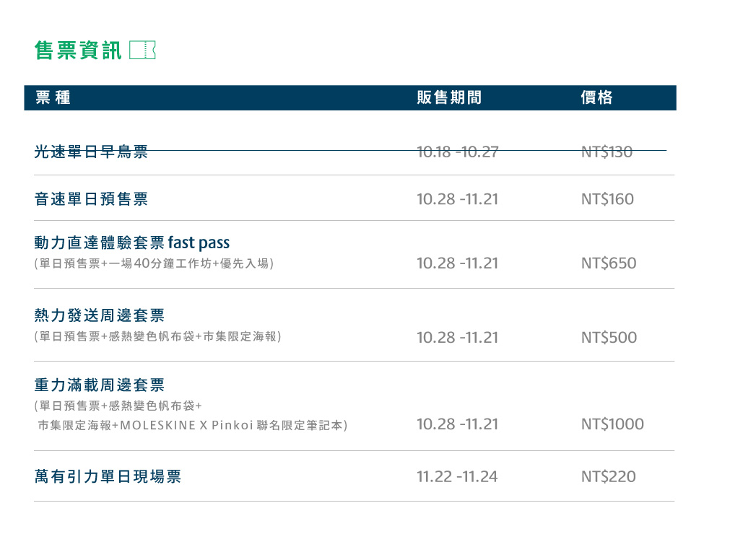Click the NT$160 price
Viewport: 743px width, 560px height.
607,199
